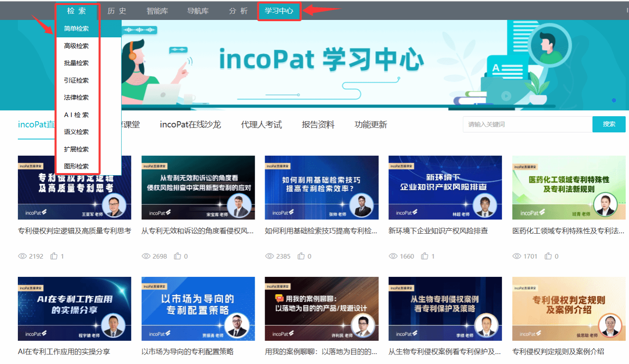The height and width of the screenshot is (364, 629).
Task: Open thumbnail 医药化工领域专利特殊性及专利法新规则
Action: [x=569, y=188]
